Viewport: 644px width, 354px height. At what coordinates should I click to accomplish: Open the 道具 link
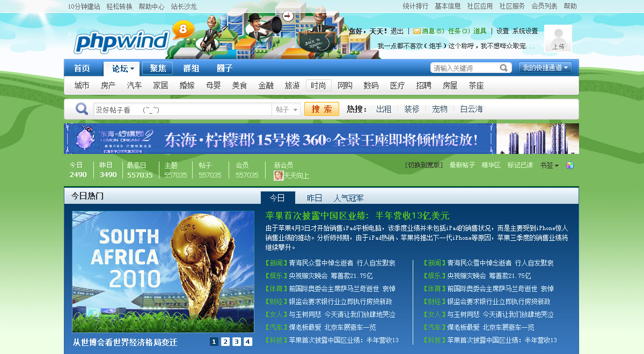pyautogui.click(x=480, y=31)
